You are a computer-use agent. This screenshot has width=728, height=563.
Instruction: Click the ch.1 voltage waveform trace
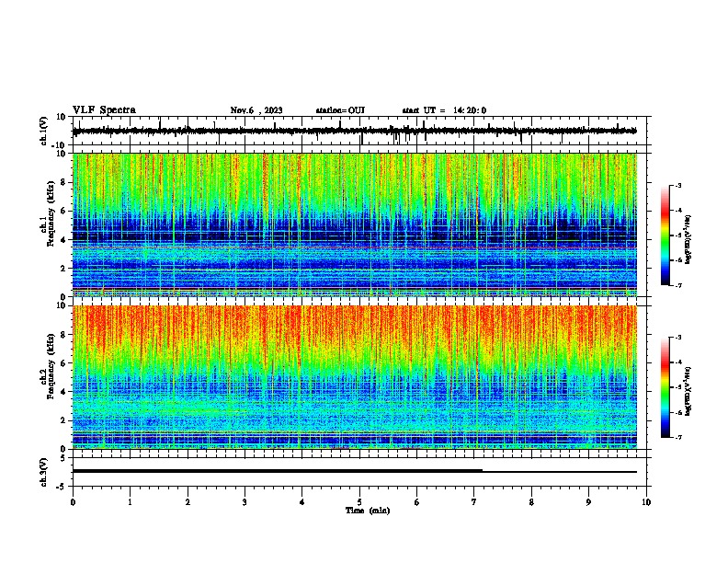click(354, 132)
